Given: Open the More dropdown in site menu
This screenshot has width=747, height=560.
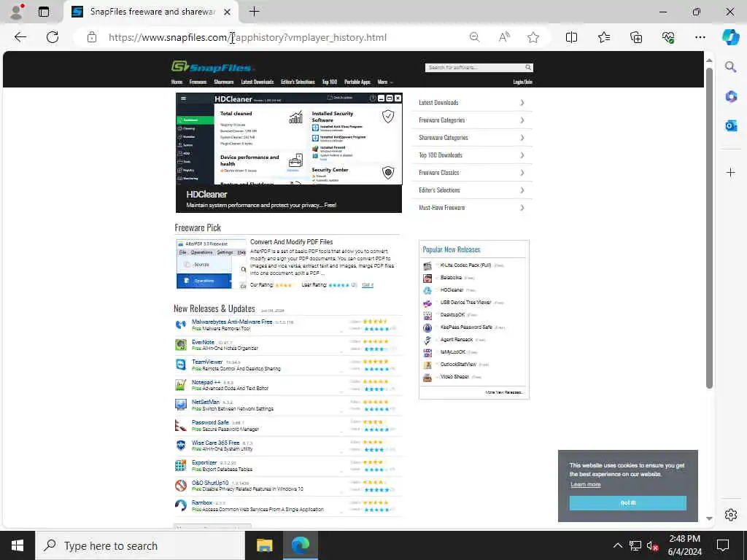Looking at the screenshot, I should pos(385,82).
